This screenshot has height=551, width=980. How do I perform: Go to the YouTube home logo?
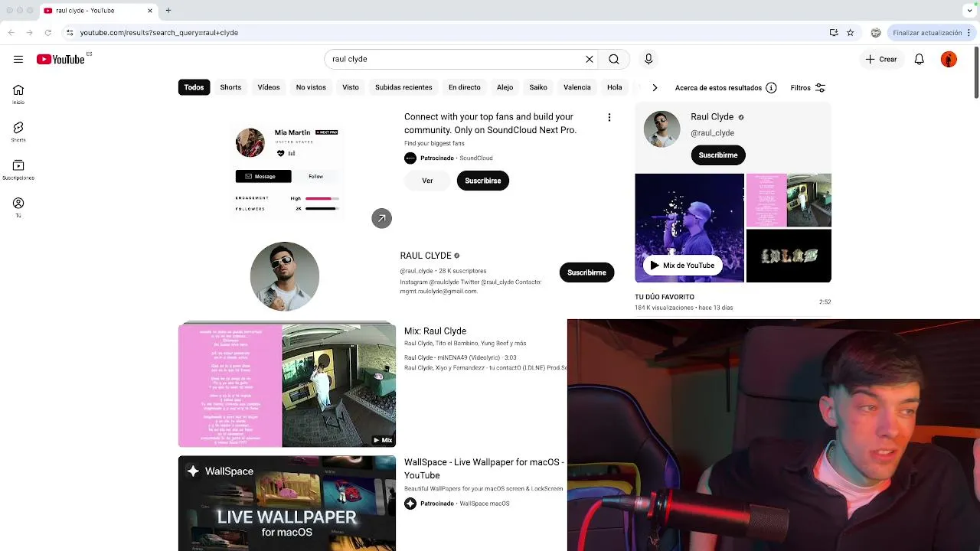[60, 59]
